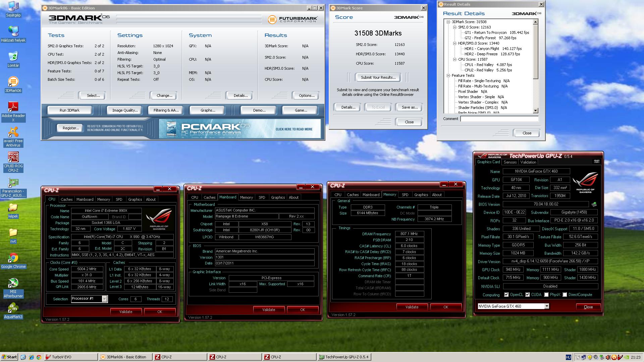Open the MSI Afterburner desktop icon
644x362 pixels.
pos(13,283)
